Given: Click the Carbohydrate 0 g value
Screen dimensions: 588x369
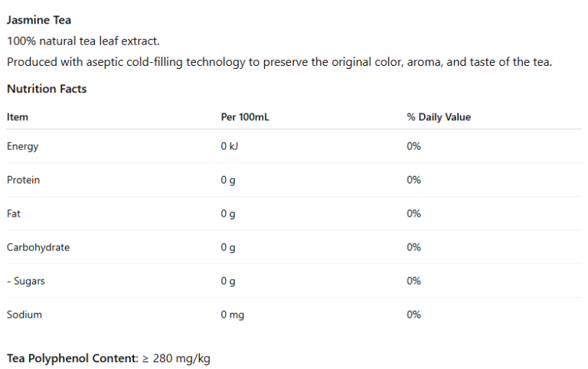Looking at the screenshot, I should point(228,247).
